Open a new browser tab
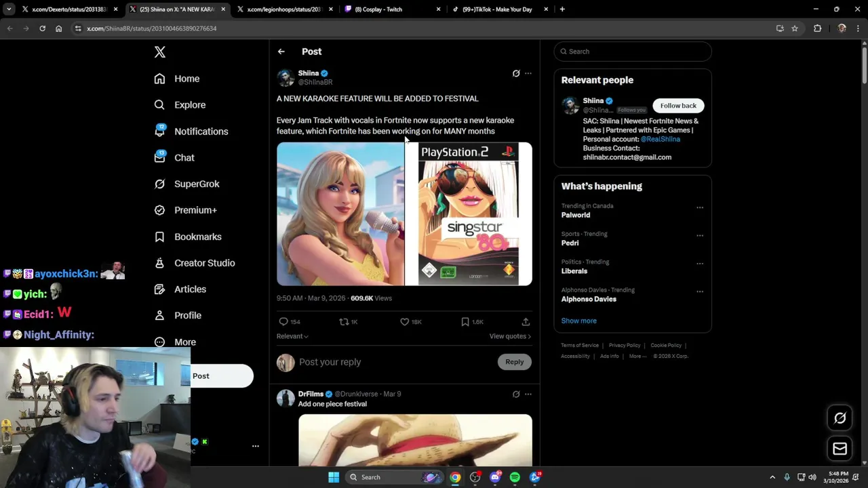Image resolution: width=868 pixels, height=488 pixels. click(x=562, y=9)
